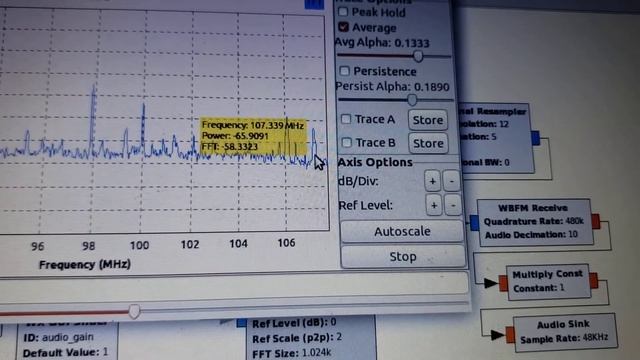Click the Autoscale button
640x360 pixels.
402,231
